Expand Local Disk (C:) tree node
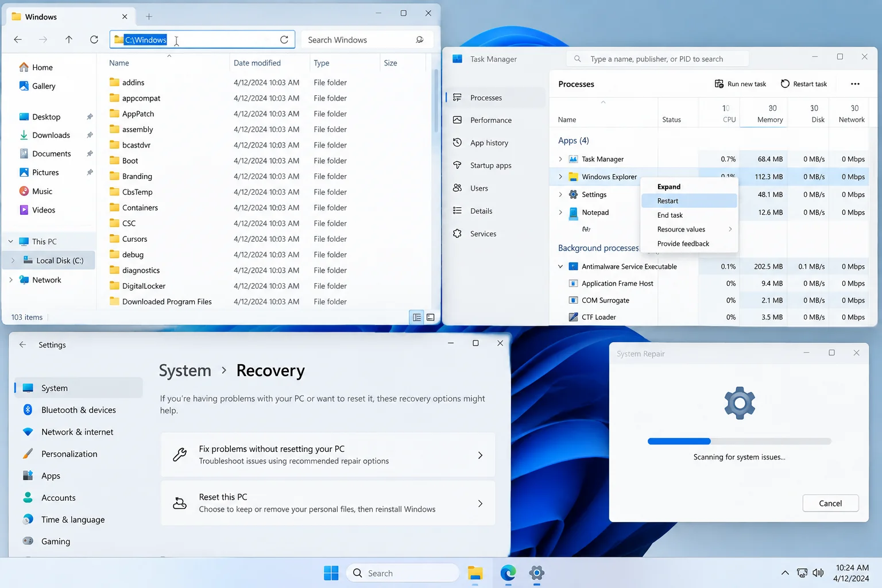Viewport: 882px width, 588px height. coord(13,261)
